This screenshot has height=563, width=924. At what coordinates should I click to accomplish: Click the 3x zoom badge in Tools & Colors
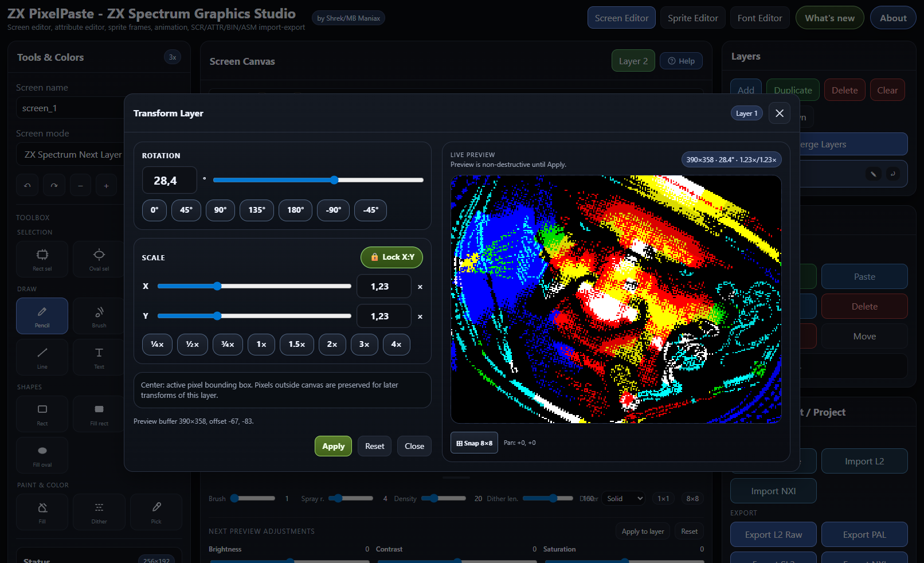pyautogui.click(x=172, y=57)
